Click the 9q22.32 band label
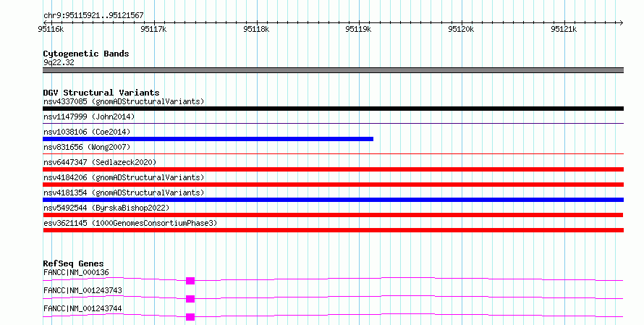644x325 pixels. point(59,62)
